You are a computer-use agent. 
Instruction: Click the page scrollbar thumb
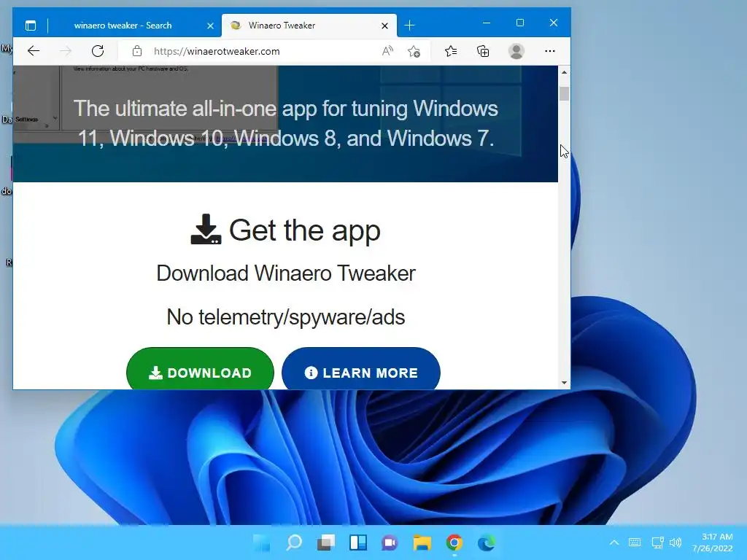point(564,93)
